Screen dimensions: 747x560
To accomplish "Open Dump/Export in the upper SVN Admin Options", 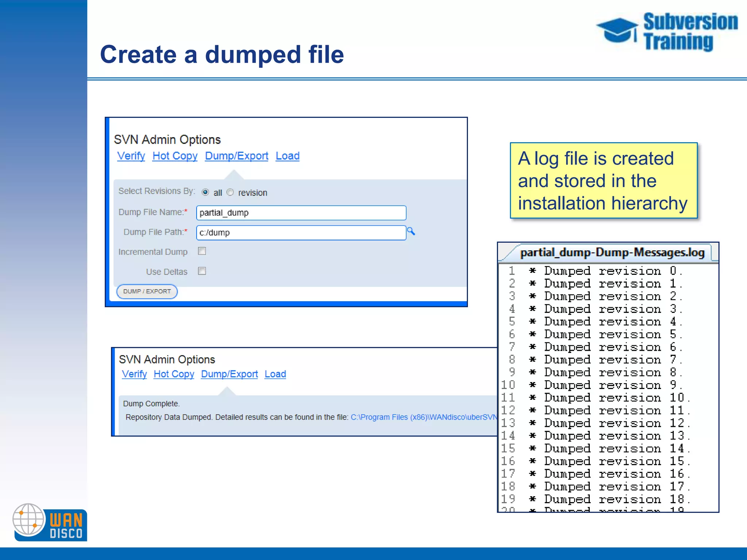I will tap(237, 156).
